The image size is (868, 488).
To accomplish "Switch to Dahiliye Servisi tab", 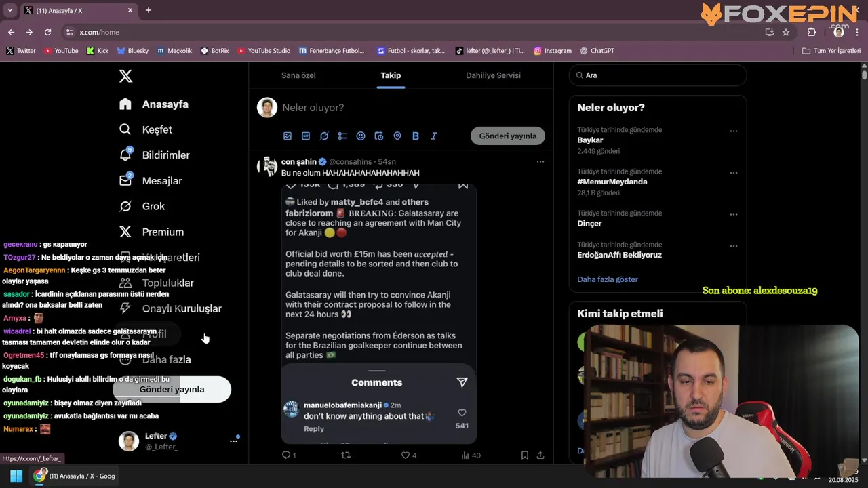I will [x=493, y=75].
